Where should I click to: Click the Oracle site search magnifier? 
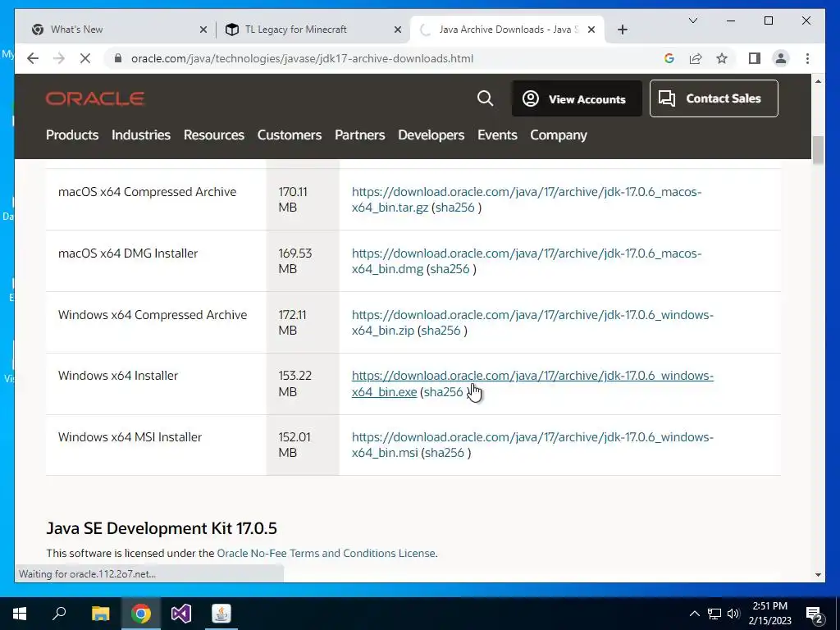[485, 98]
